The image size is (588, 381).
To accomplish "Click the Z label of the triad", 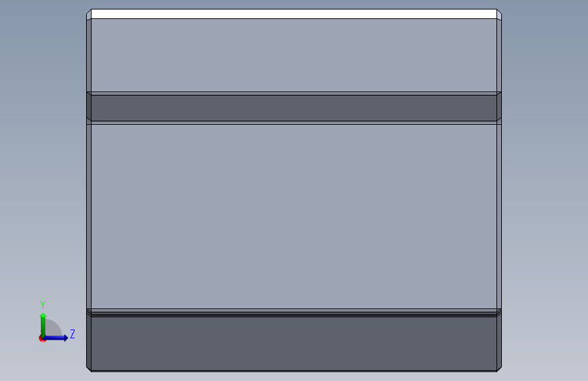I will click(x=73, y=334).
